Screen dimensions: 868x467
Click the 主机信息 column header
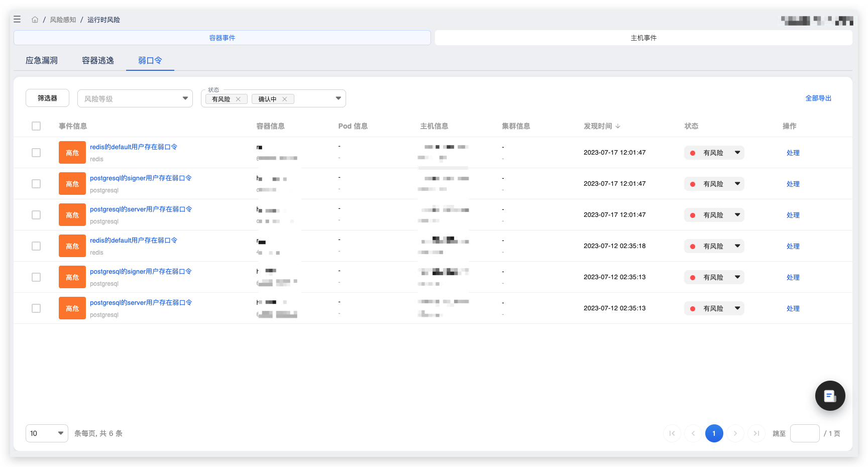[434, 126]
